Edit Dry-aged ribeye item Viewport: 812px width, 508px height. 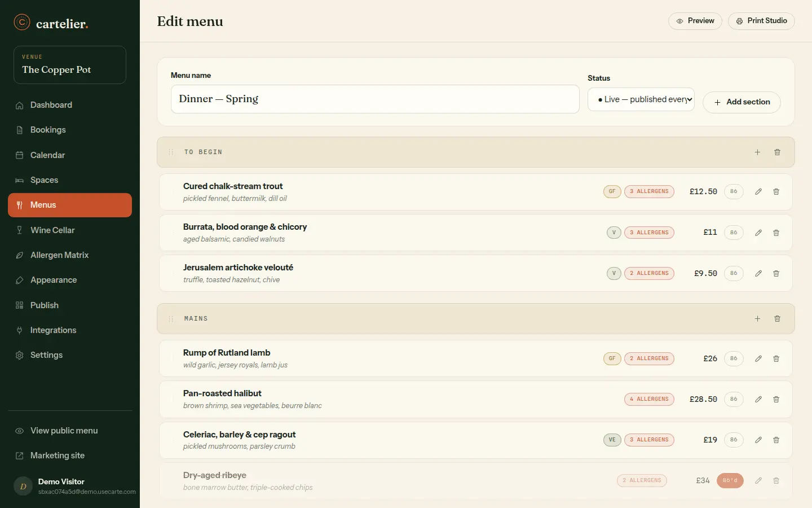tap(758, 480)
